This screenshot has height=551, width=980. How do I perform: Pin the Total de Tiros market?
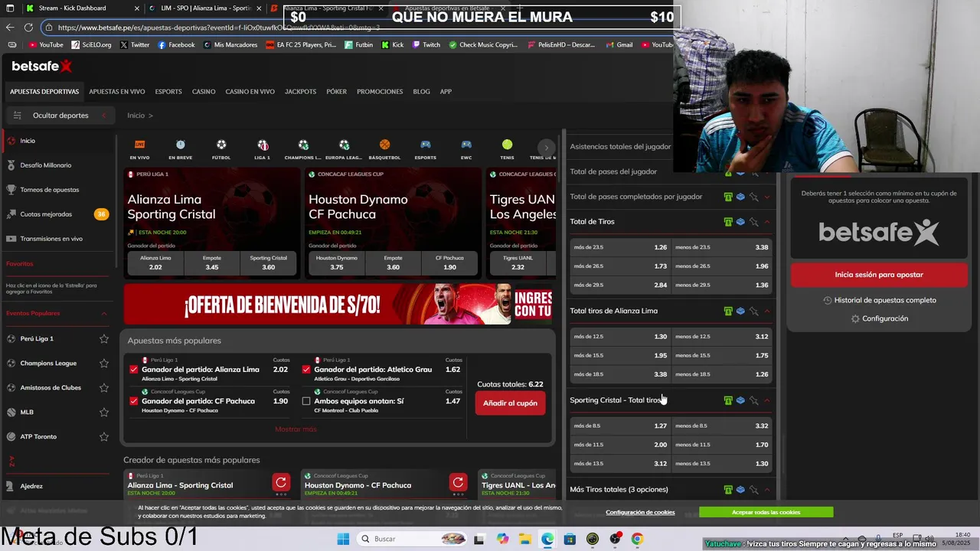pos(753,222)
